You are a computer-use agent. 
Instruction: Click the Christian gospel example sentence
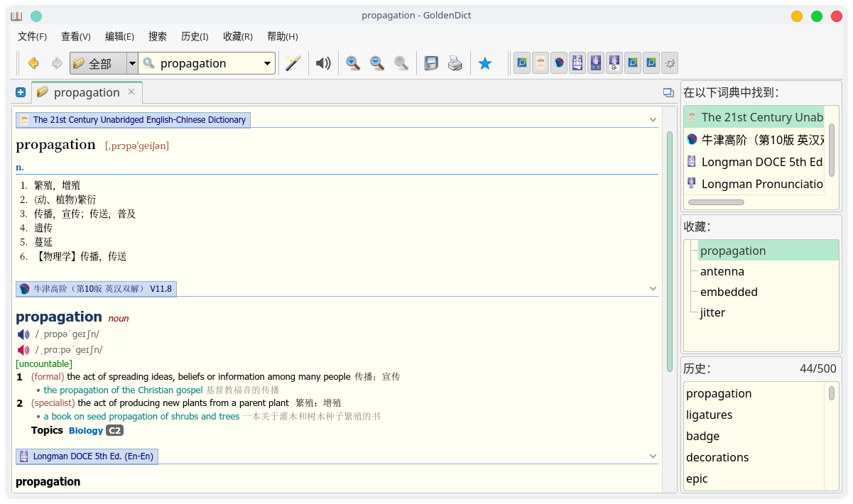coord(123,390)
